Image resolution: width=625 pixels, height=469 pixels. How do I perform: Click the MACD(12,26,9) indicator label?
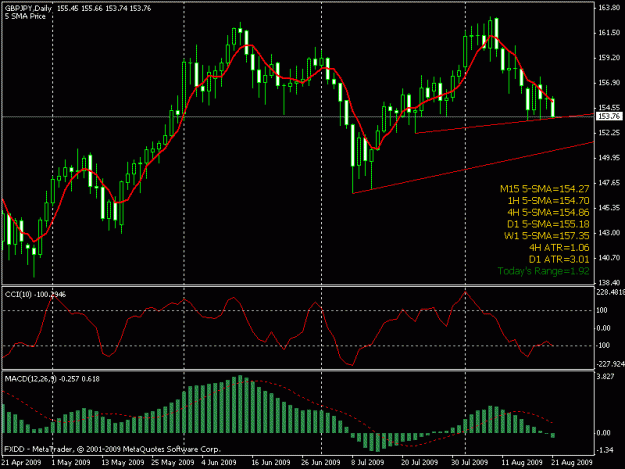point(52,379)
